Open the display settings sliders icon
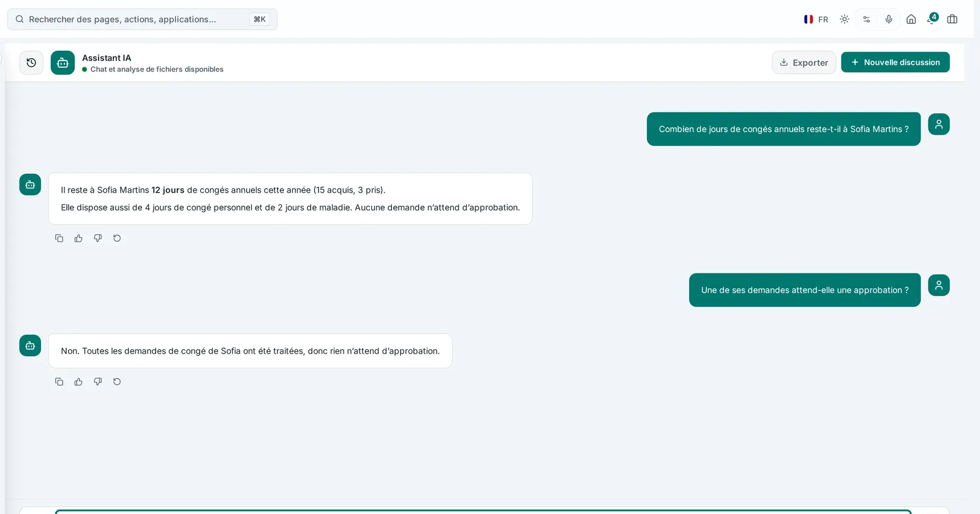 click(867, 19)
